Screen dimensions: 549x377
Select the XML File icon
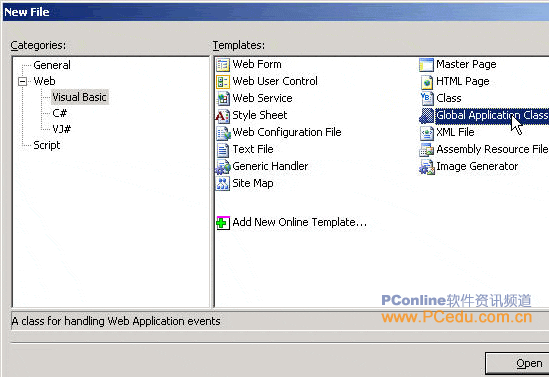tap(426, 133)
